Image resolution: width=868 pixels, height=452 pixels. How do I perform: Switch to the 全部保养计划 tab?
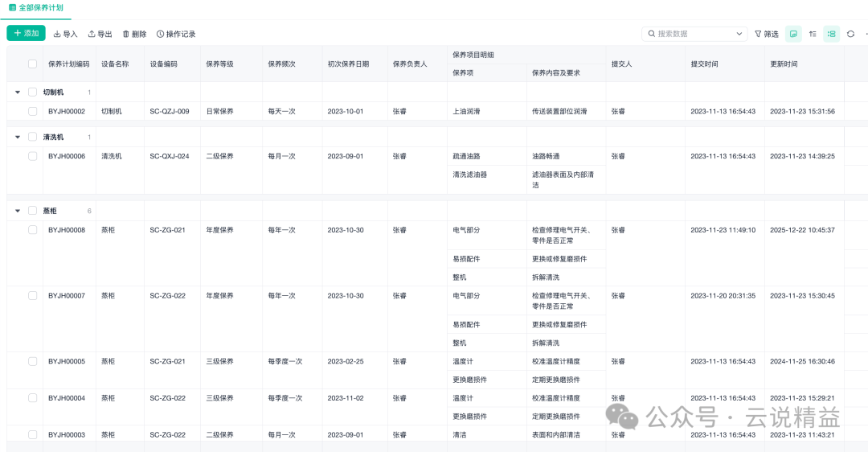(x=36, y=8)
